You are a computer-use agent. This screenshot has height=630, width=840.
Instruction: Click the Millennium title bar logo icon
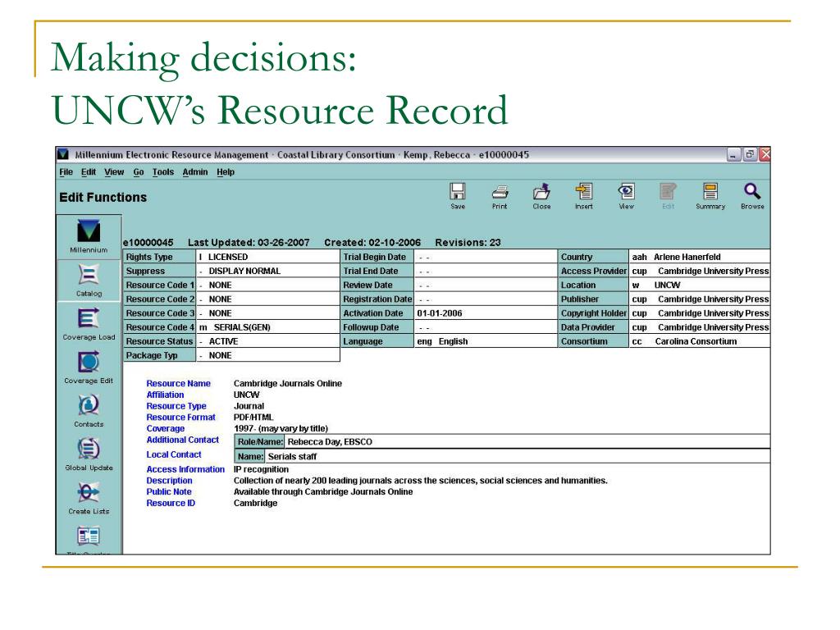tap(63, 154)
